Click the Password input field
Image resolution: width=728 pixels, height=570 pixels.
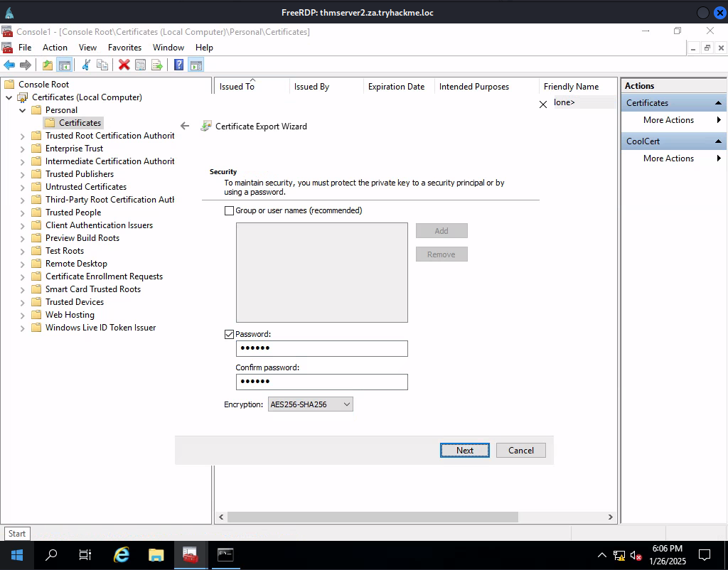(322, 348)
